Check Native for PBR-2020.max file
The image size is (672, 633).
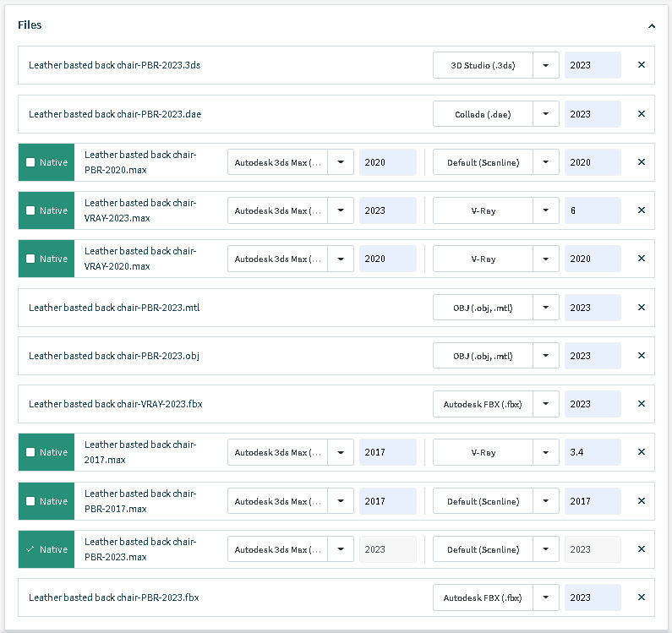pos(31,162)
